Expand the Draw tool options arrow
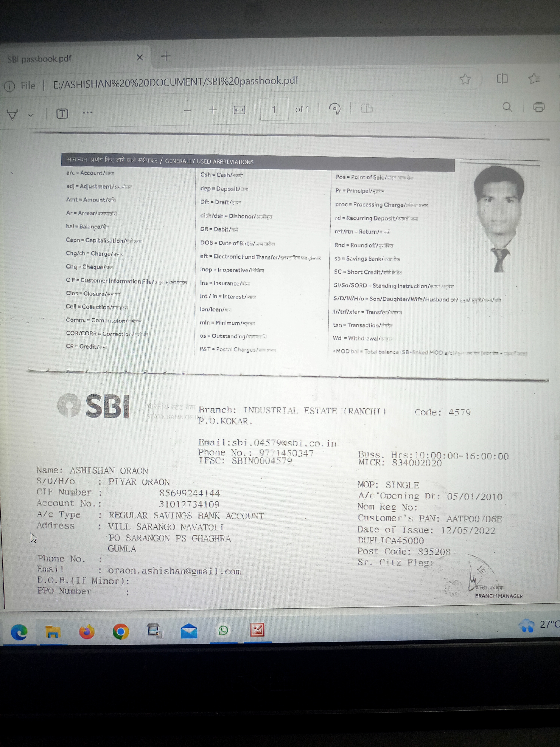The image size is (560, 747). [31, 115]
